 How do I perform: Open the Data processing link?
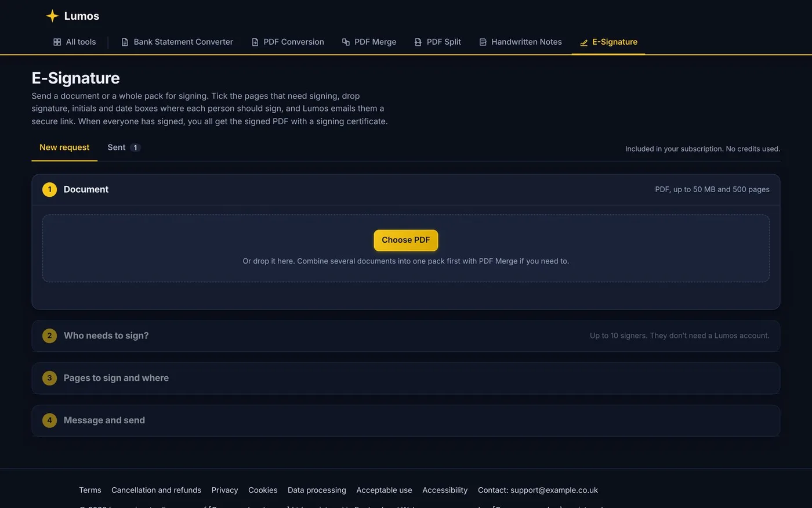coord(317,490)
